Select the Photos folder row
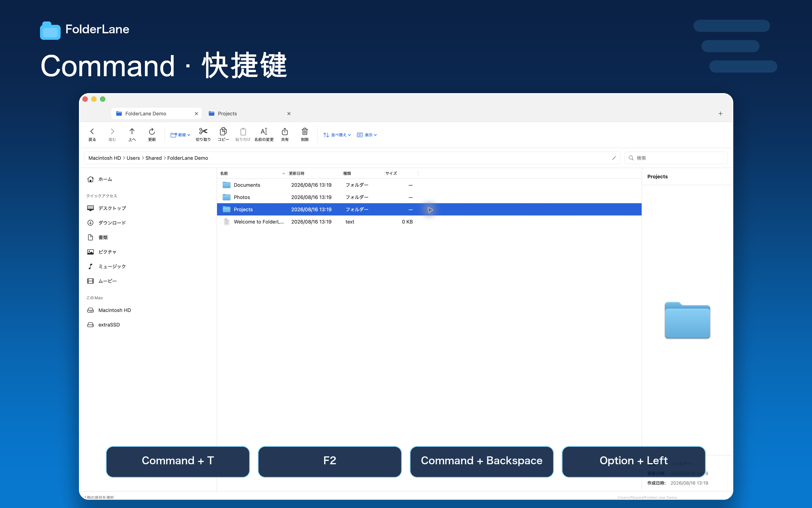 pos(429,197)
